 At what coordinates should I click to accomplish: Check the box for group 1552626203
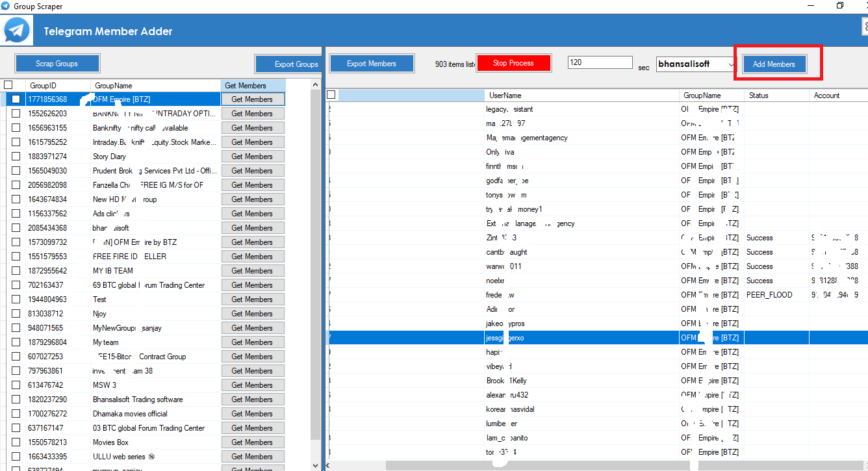click(16, 114)
